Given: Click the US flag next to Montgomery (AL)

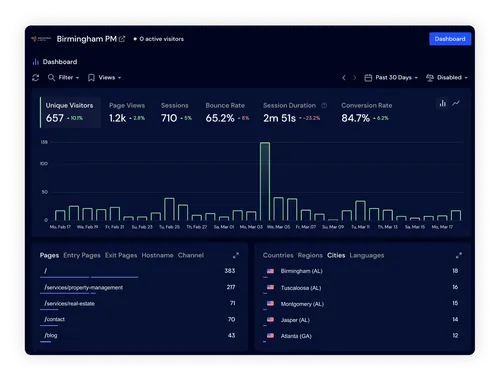Looking at the screenshot, I should tap(270, 303).
